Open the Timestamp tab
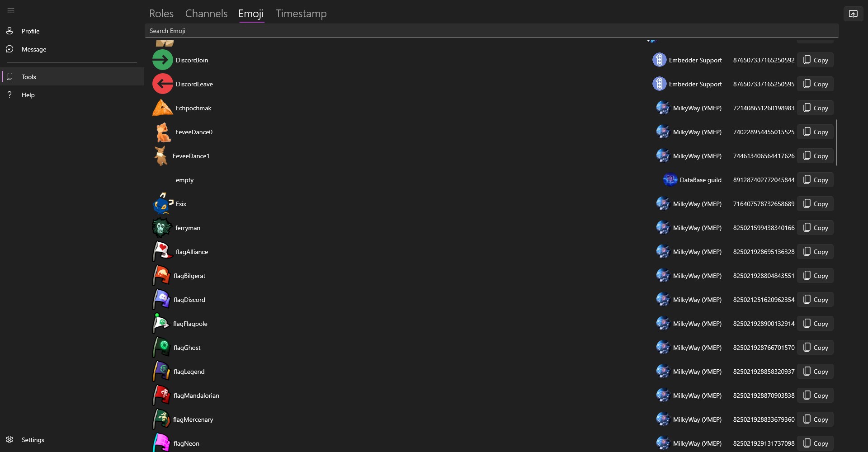The image size is (868, 452). pyautogui.click(x=301, y=14)
